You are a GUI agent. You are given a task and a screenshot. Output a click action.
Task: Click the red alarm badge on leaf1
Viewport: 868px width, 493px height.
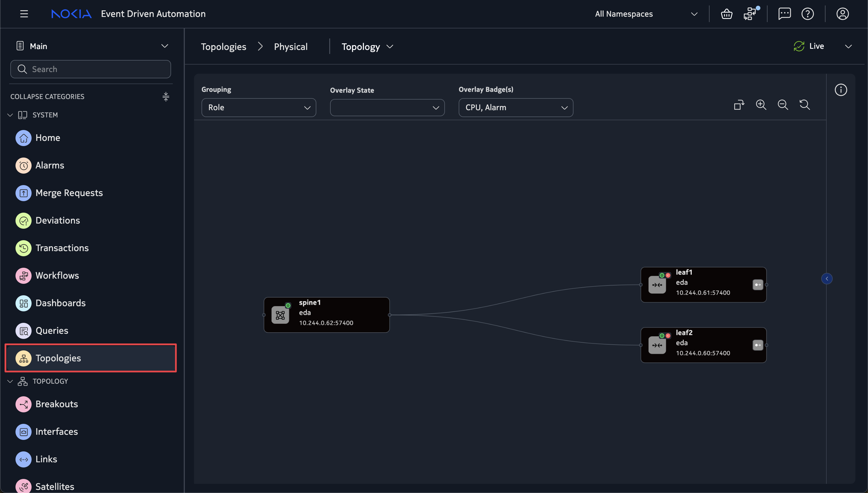coord(668,275)
